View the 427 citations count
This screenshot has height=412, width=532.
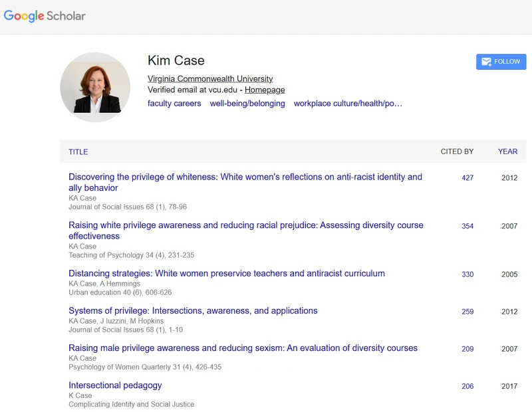[467, 177]
